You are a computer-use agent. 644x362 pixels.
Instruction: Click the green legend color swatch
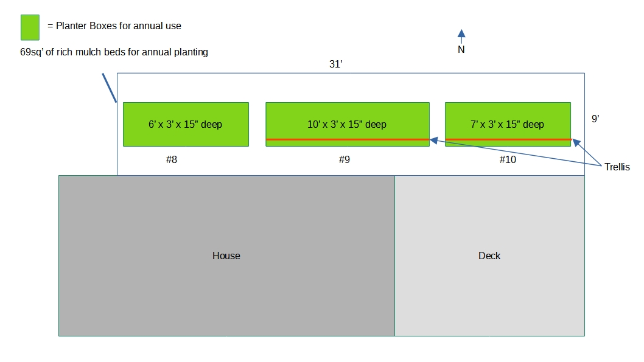[30, 27]
